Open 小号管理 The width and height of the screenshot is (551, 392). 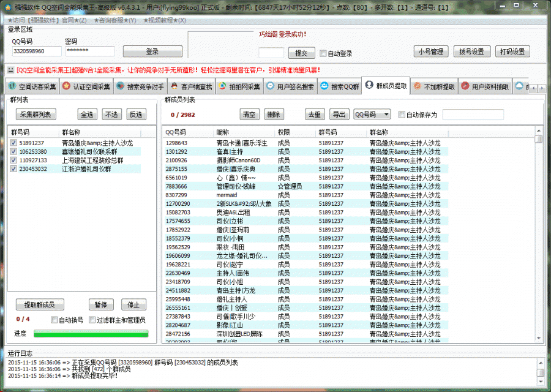(x=431, y=51)
